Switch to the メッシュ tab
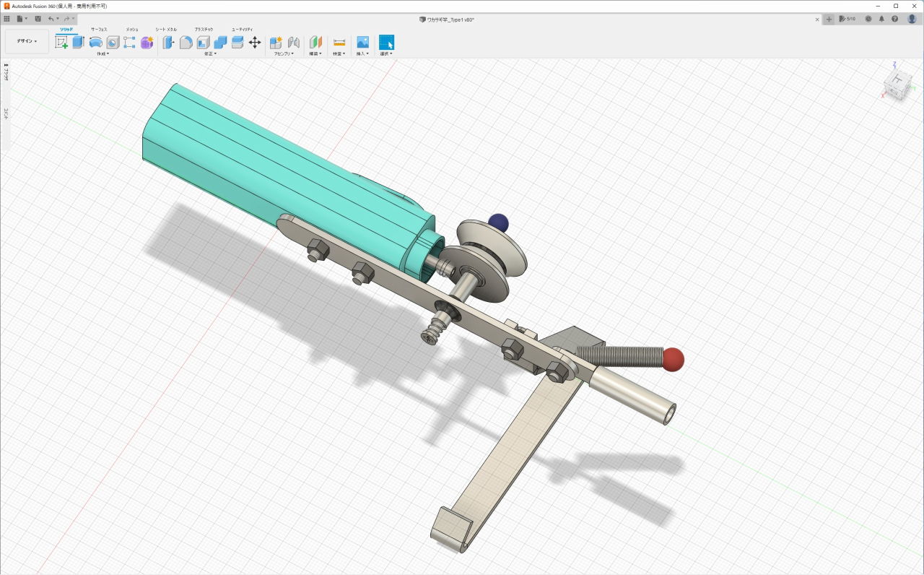 click(x=132, y=29)
